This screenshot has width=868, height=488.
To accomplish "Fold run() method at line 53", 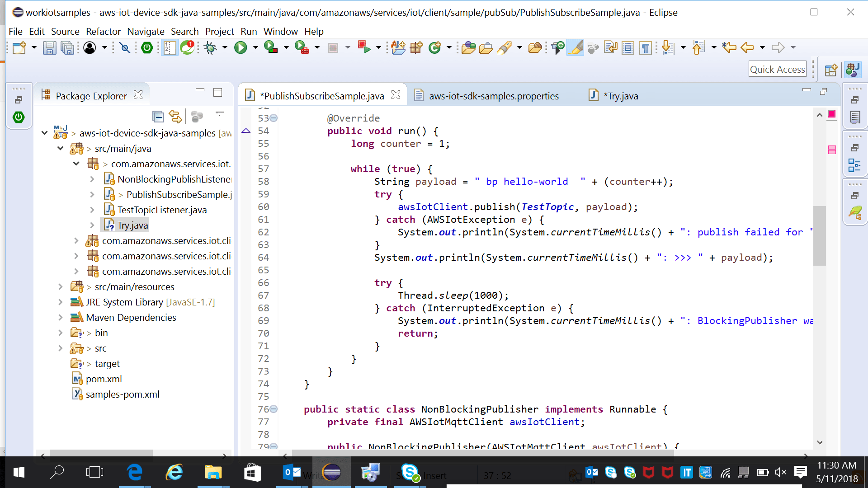I will pyautogui.click(x=274, y=118).
